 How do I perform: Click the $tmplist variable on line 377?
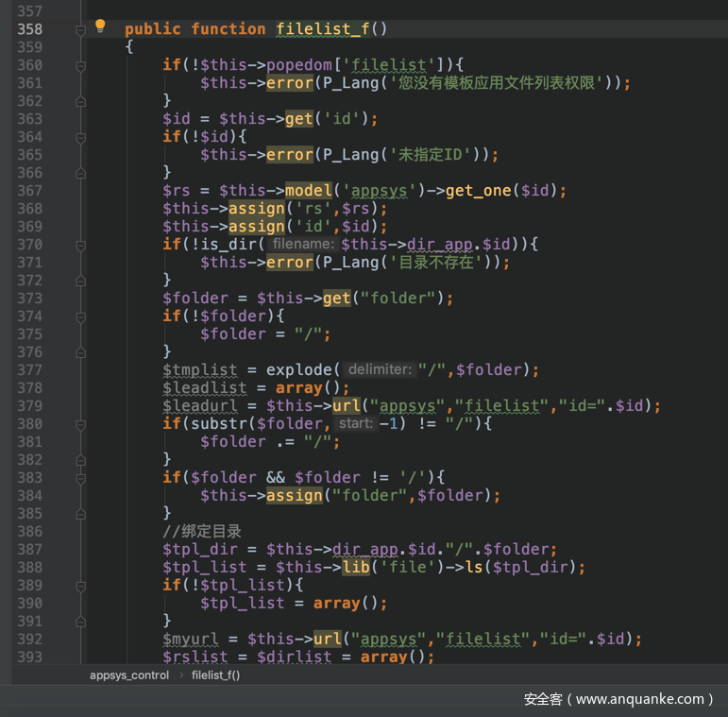[x=199, y=370]
